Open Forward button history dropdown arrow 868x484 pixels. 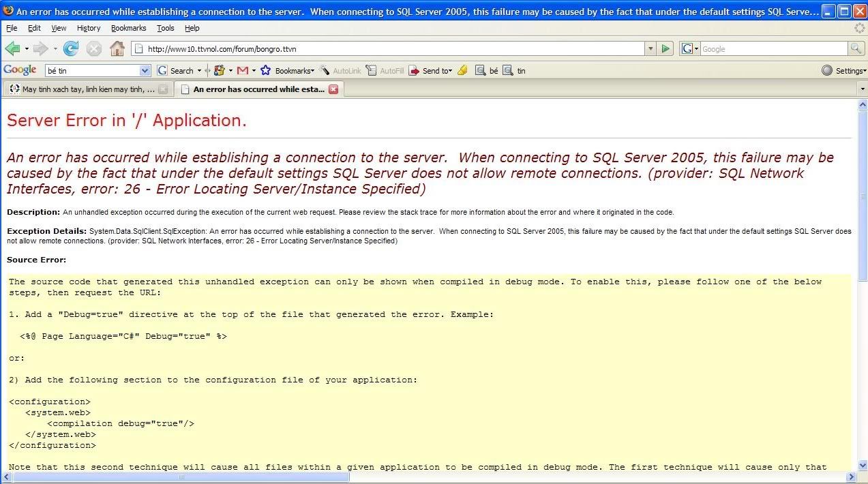(55, 49)
